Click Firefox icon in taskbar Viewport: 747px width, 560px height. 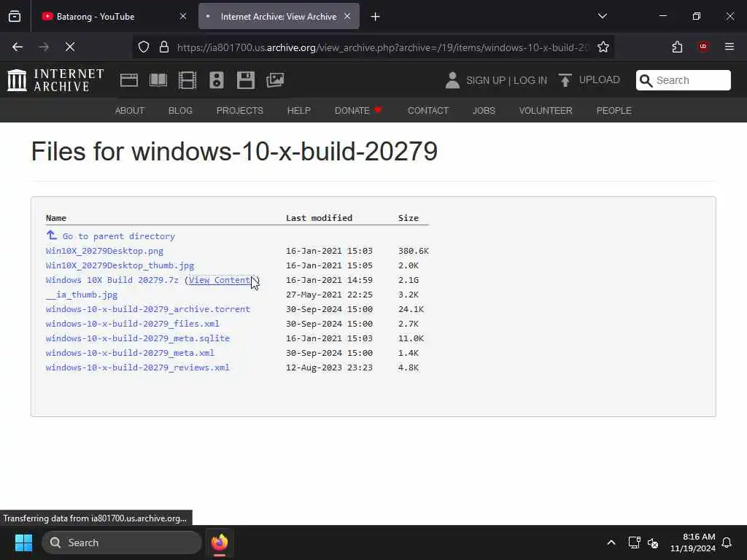point(220,542)
